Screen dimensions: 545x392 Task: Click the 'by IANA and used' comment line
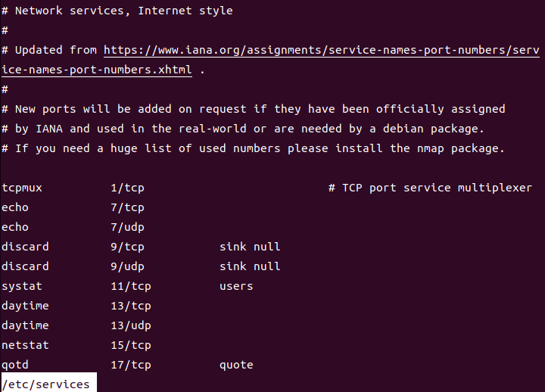243,129
